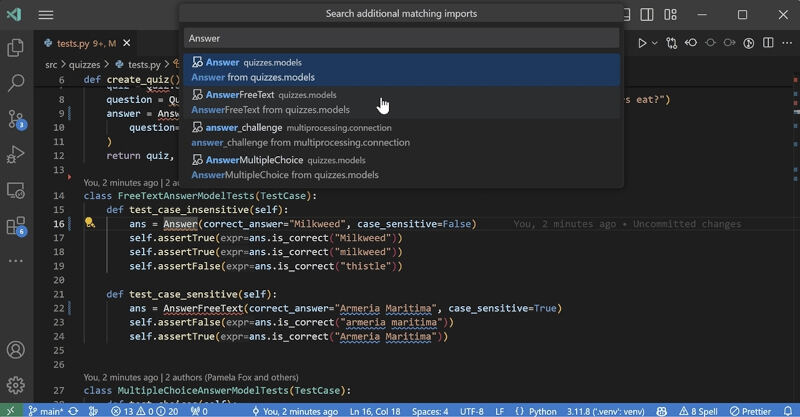800x417 pixels.
Task: Open the Manage settings gear
Action: [16, 385]
